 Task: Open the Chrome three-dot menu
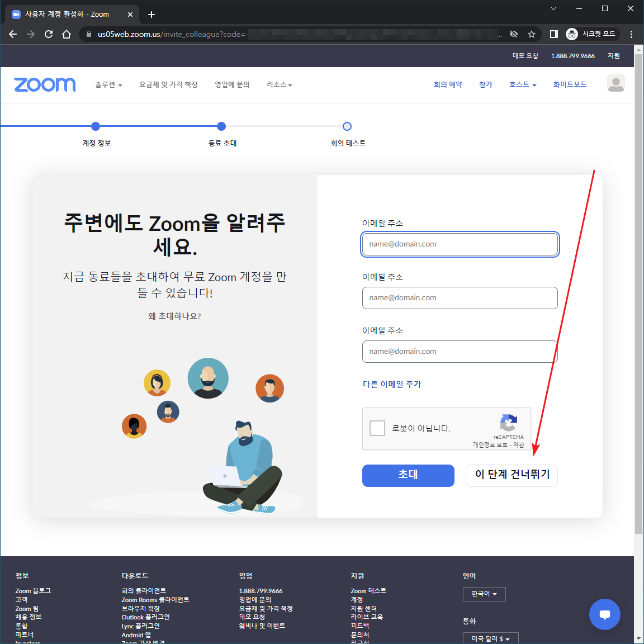(x=631, y=34)
